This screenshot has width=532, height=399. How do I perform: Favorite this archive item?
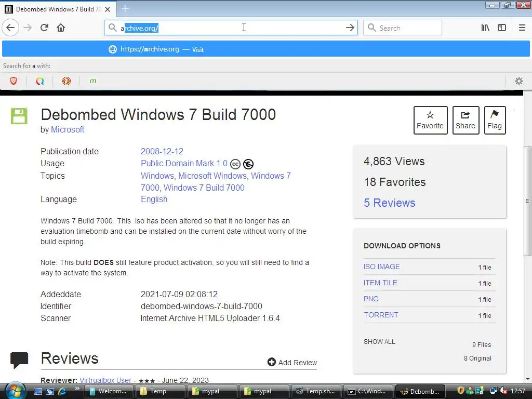click(430, 120)
